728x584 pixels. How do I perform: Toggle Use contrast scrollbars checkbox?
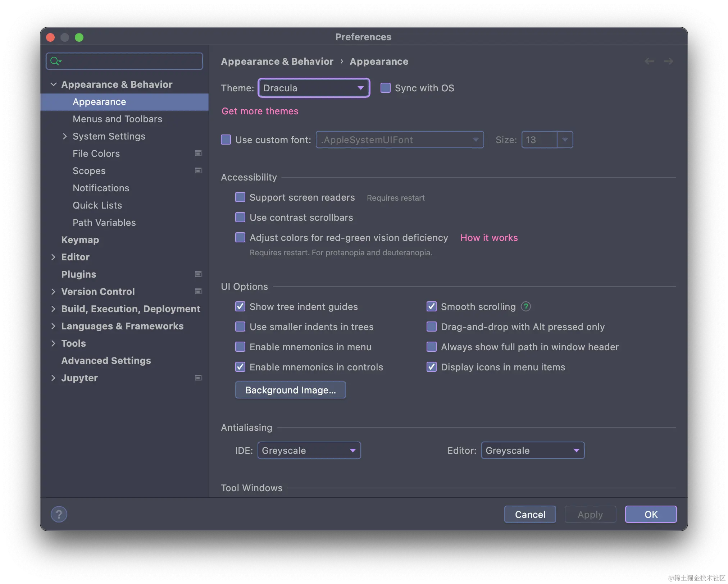(240, 218)
